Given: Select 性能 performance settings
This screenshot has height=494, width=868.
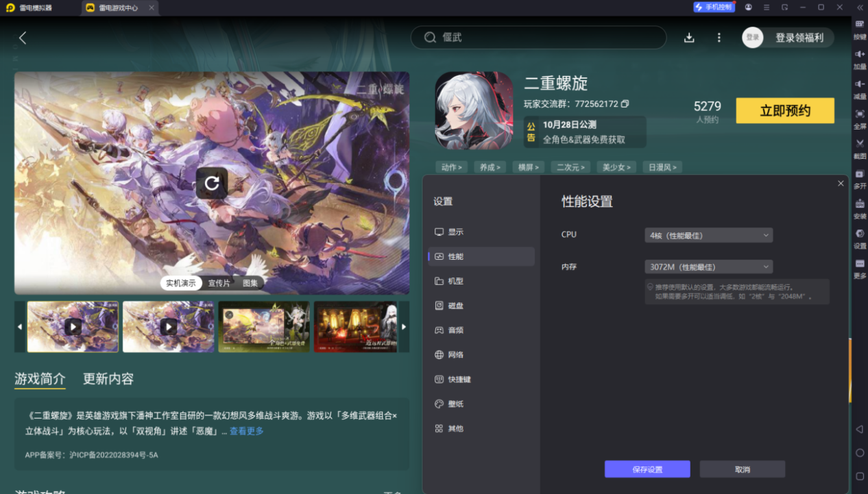Looking at the screenshot, I should (481, 256).
